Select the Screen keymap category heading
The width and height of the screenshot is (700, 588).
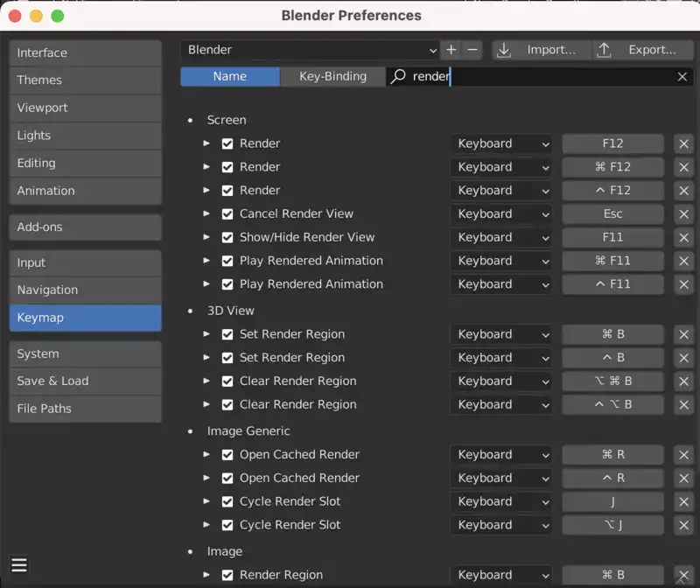coord(227,120)
